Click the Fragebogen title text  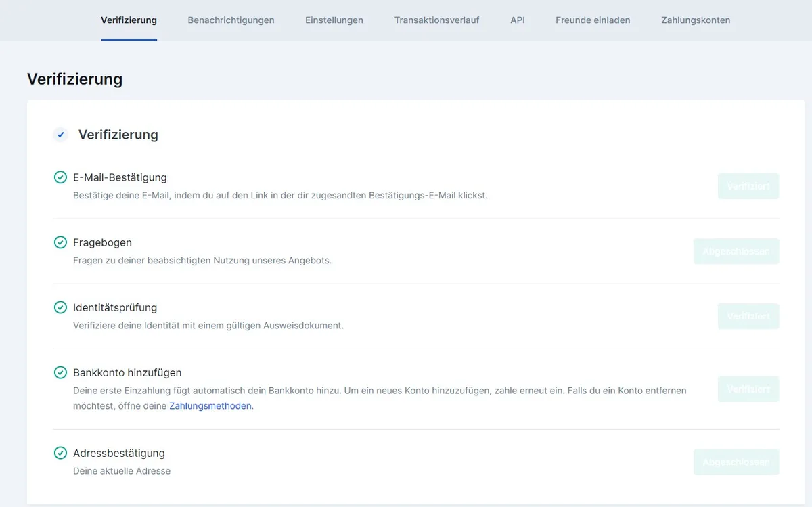point(102,242)
